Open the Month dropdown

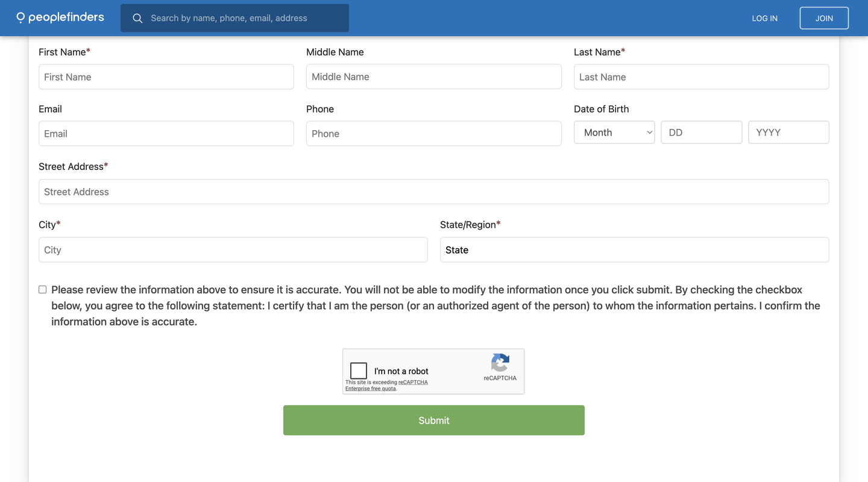614,133
